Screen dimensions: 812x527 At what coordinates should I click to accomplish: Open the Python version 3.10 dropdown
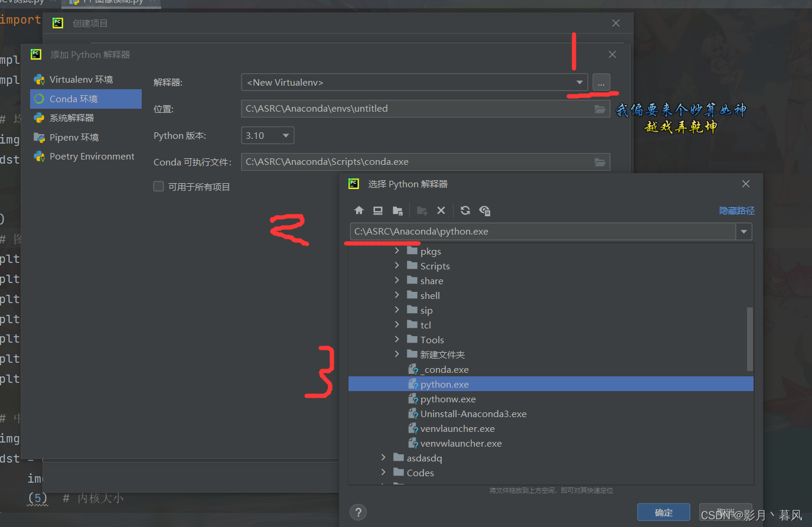286,135
